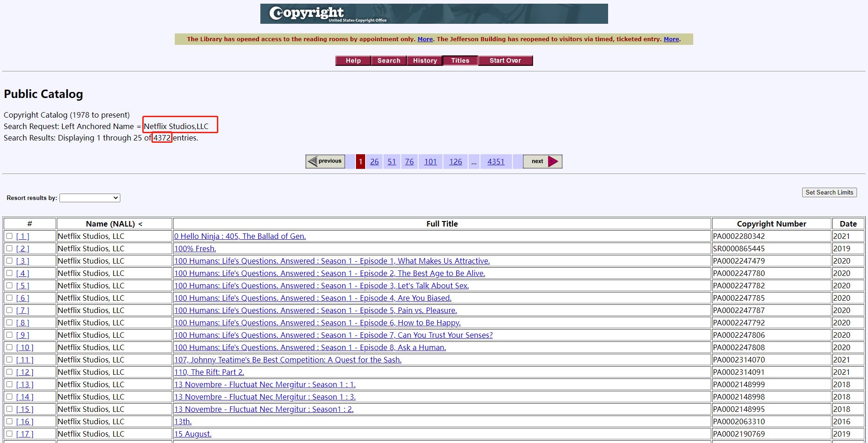This screenshot has height=443, width=868.
Task: Open title 100% Fresh
Action: [195, 249]
